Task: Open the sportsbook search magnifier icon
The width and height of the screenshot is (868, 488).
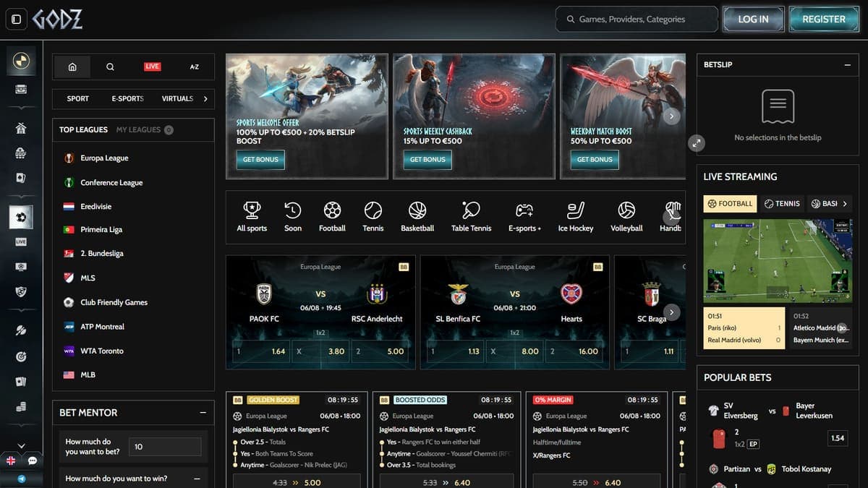Action: coord(110,67)
